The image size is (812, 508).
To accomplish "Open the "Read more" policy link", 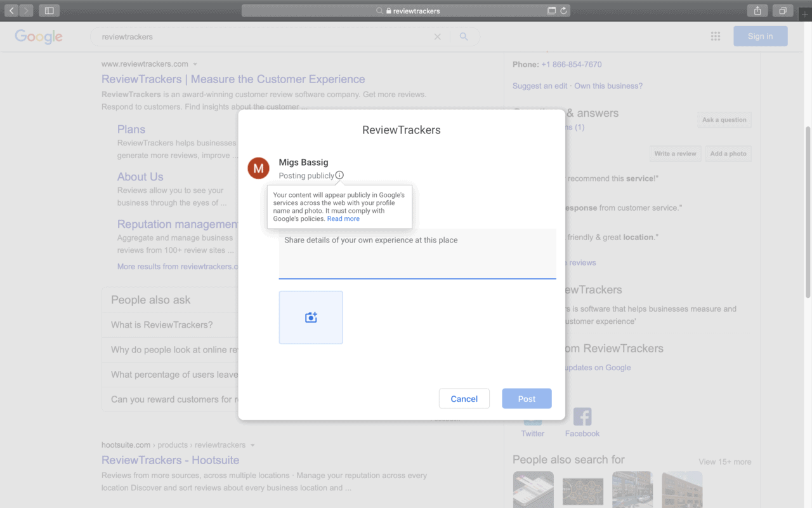I will tap(343, 218).
